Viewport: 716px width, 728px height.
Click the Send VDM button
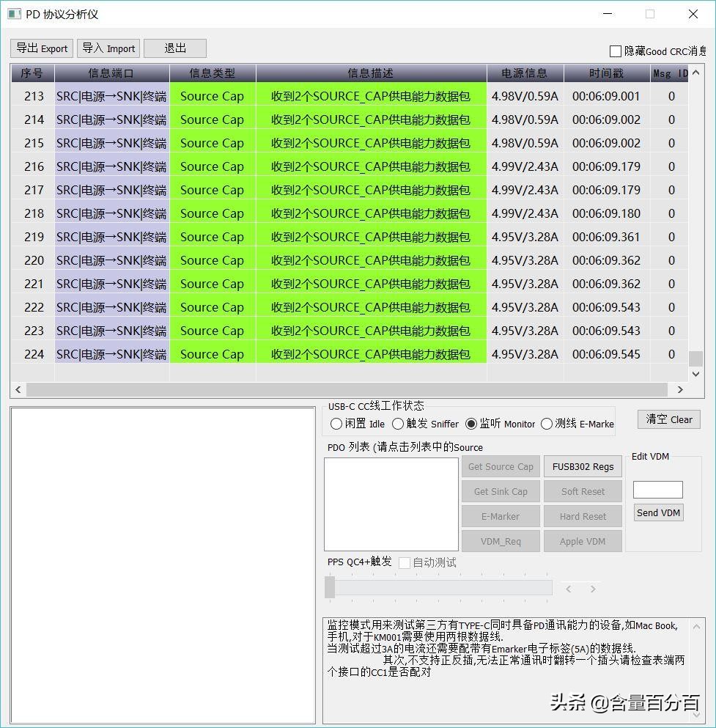pyautogui.click(x=657, y=512)
